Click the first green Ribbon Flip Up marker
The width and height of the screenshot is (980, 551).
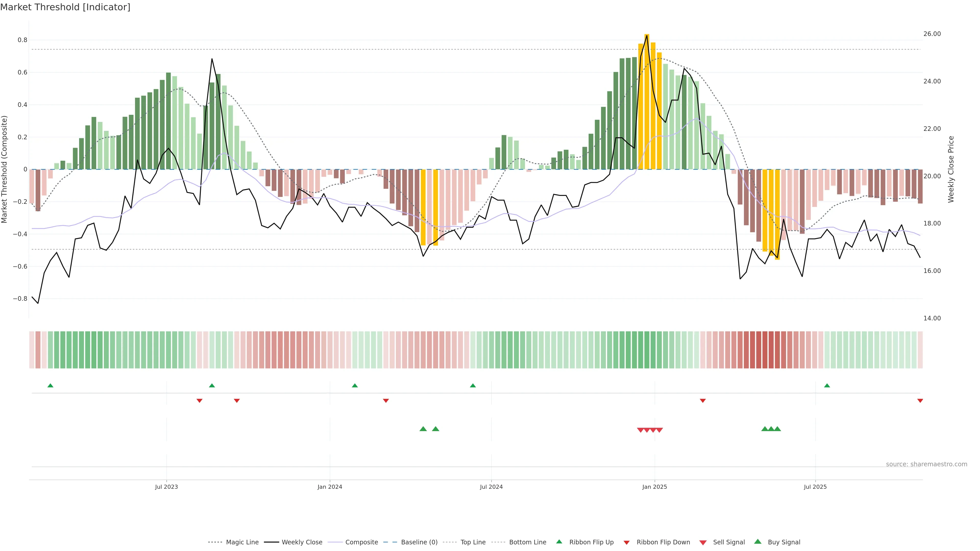tap(50, 386)
